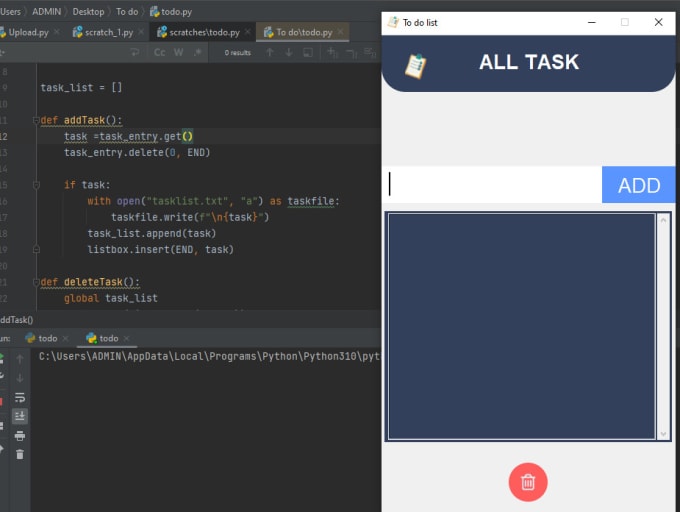This screenshot has width=680, height=512.
Task: Collapse the deleteTask function fold marker
Action: (36, 282)
